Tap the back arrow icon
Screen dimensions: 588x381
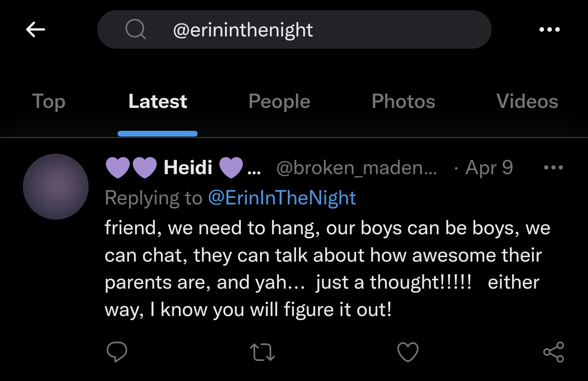click(x=36, y=29)
